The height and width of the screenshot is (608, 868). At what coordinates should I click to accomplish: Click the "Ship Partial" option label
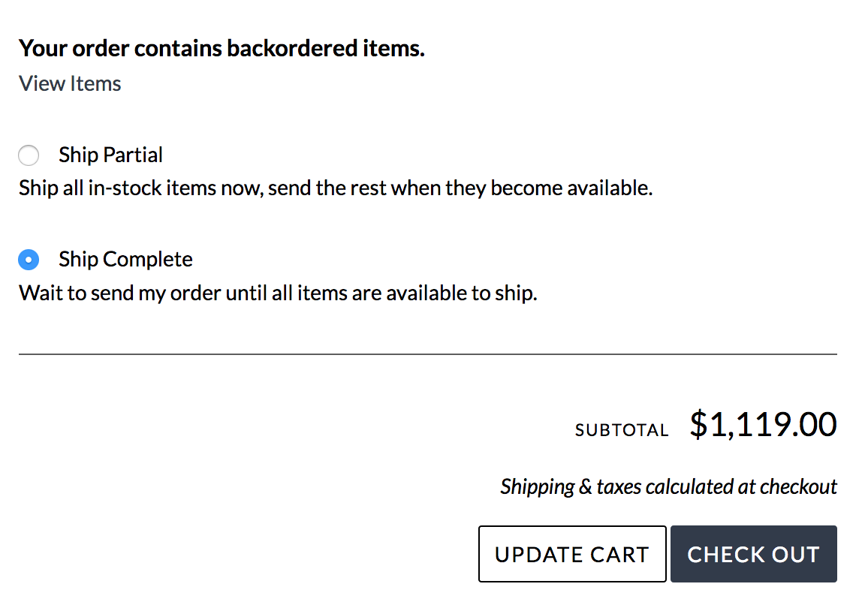click(x=110, y=155)
